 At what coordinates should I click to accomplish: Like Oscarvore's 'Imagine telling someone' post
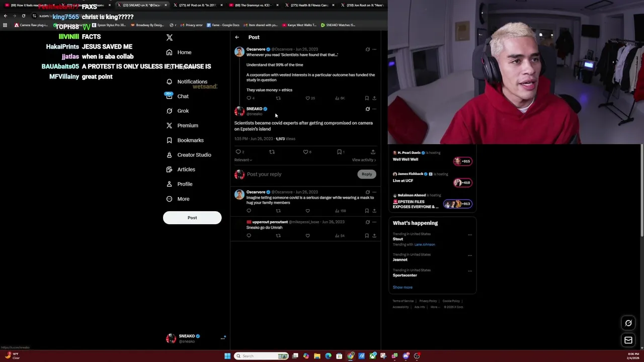click(x=308, y=211)
